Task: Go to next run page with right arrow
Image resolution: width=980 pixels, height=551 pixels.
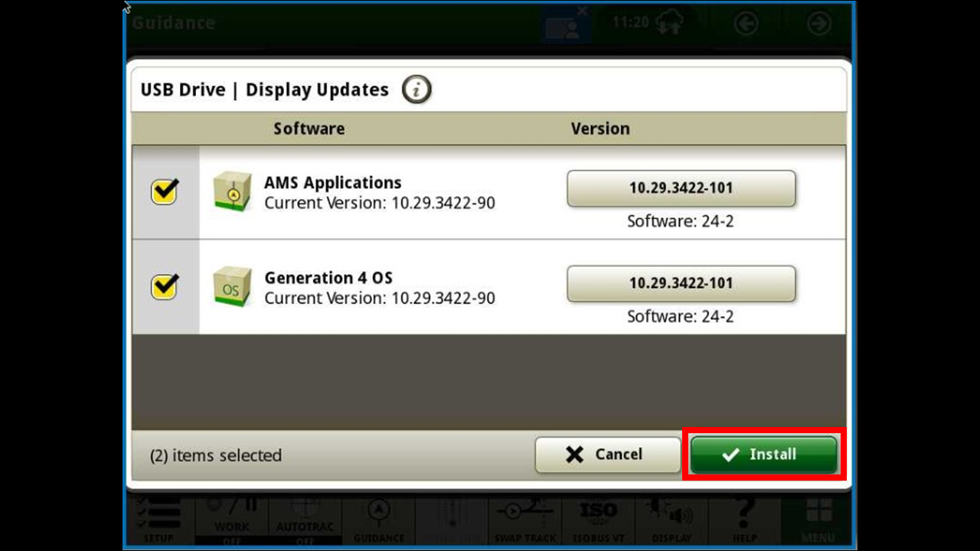Action: point(819,24)
